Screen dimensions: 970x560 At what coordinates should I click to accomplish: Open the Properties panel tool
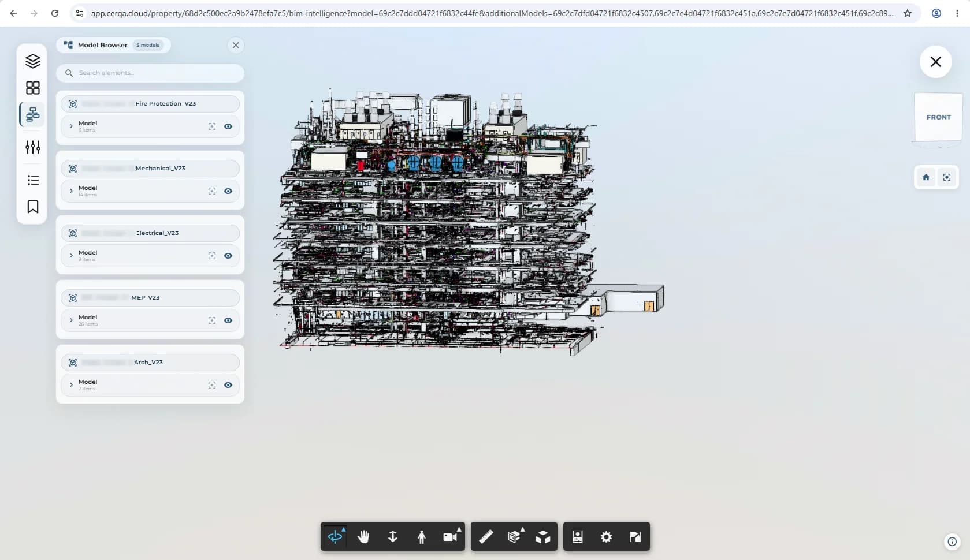click(x=577, y=537)
